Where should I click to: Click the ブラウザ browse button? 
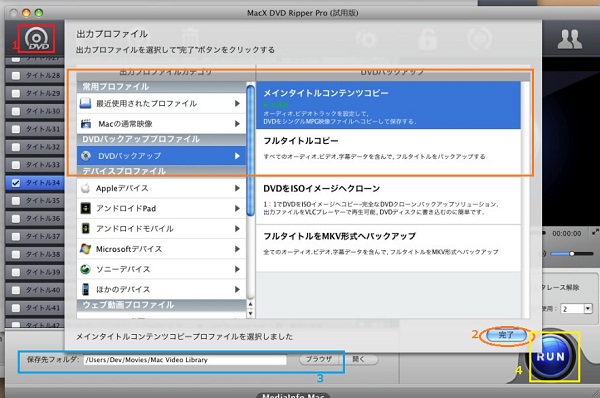pyautogui.click(x=319, y=359)
